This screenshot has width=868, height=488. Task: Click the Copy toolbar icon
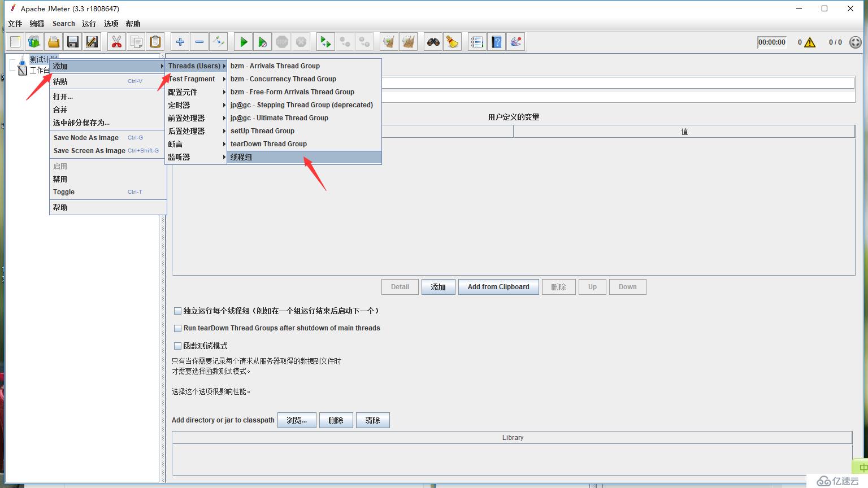tap(136, 42)
